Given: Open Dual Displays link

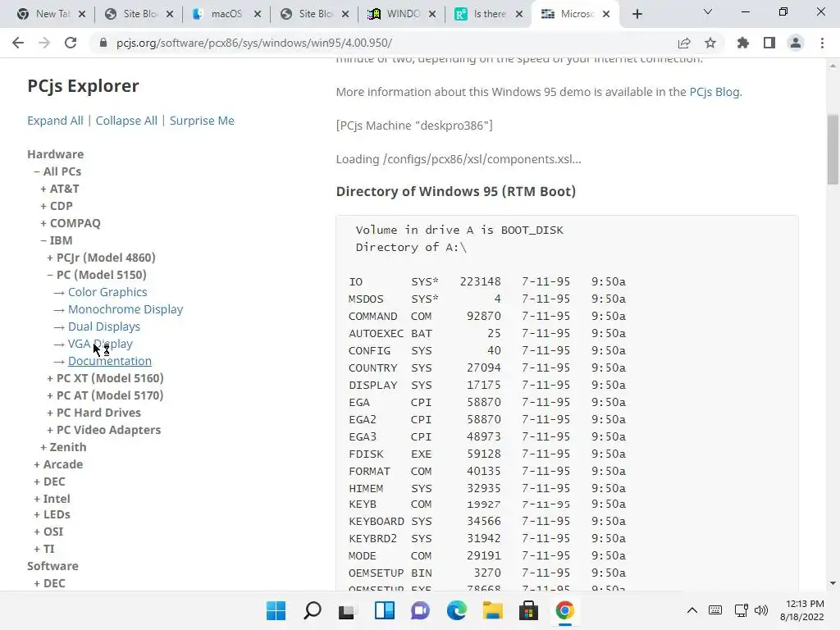Looking at the screenshot, I should pos(104,326).
